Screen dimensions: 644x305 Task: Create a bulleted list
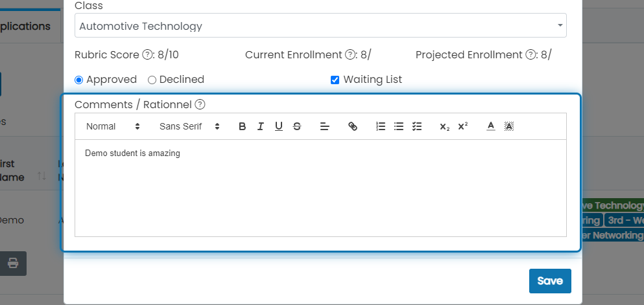[x=399, y=127]
